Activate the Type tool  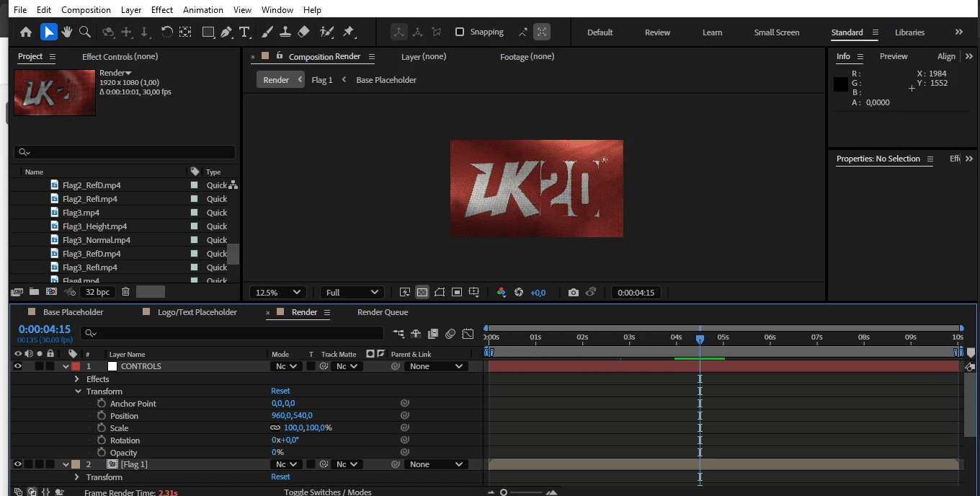(245, 32)
